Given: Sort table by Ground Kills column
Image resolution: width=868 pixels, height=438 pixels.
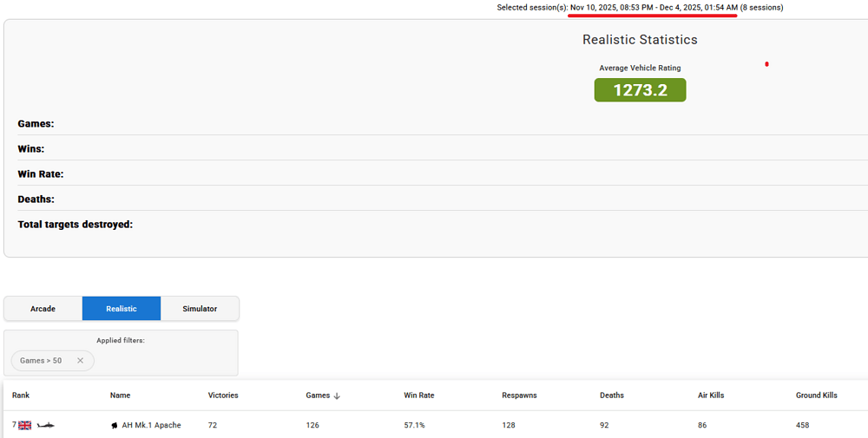Looking at the screenshot, I should (x=816, y=396).
